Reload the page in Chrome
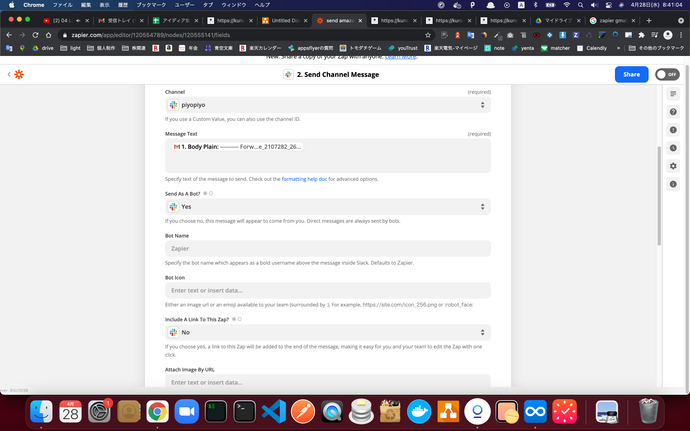 (x=35, y=35)
